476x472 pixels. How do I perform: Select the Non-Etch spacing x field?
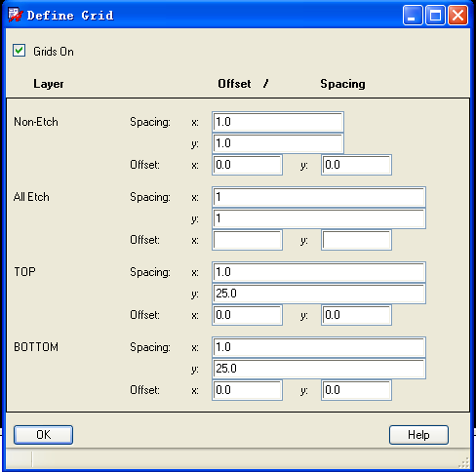tap(278, 122)
